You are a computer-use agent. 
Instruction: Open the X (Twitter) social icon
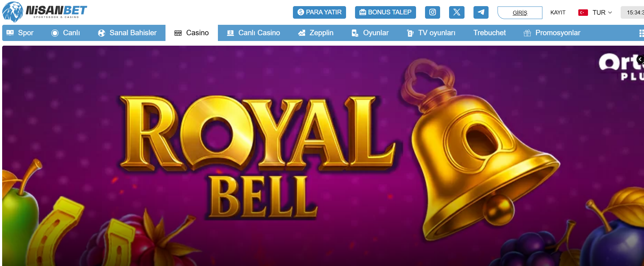tap(457, 12)
